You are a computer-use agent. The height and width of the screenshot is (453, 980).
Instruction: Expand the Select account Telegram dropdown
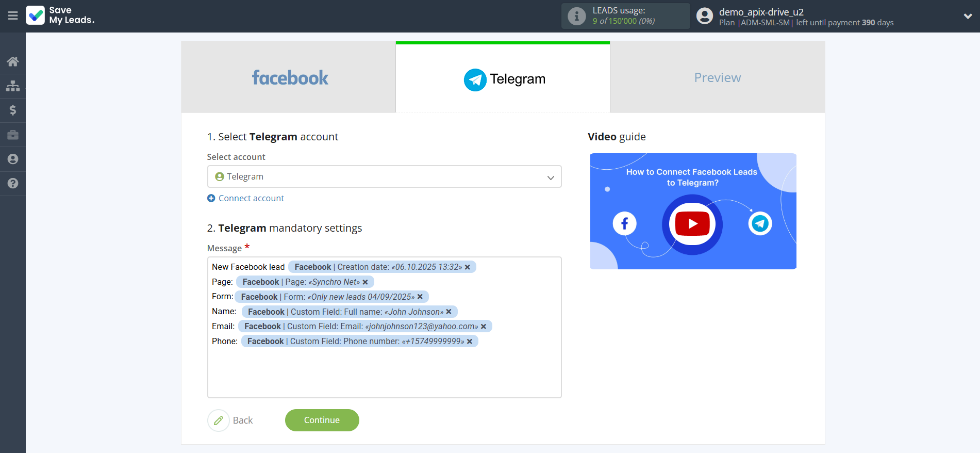(384, 176)
